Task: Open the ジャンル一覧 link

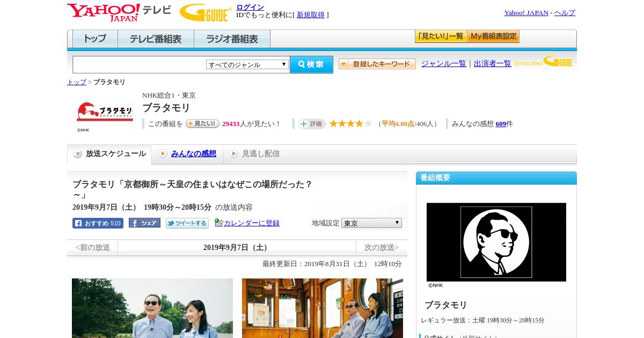Action: click(444, 64)
